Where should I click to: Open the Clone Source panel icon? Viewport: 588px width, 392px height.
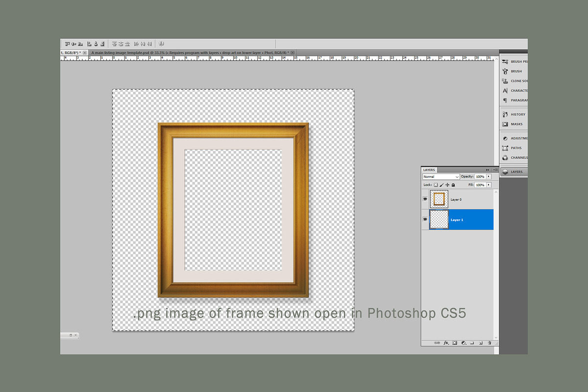coord(505,81)
